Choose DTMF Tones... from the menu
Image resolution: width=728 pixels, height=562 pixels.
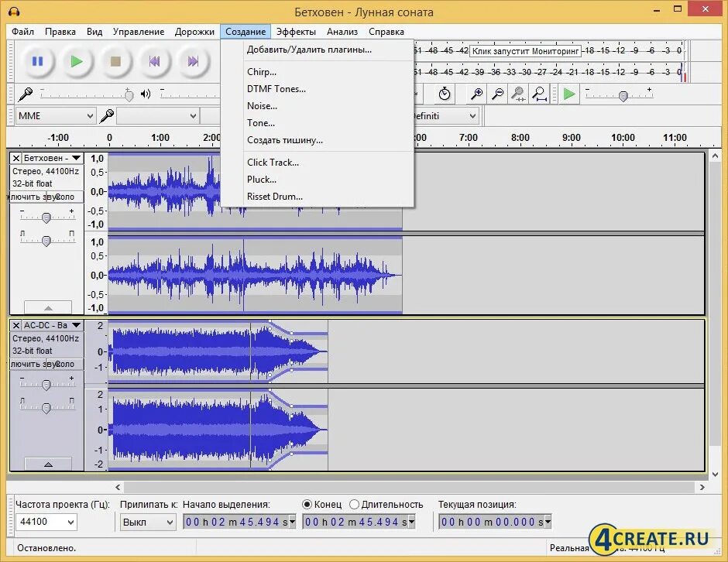[x=317, y=89]
